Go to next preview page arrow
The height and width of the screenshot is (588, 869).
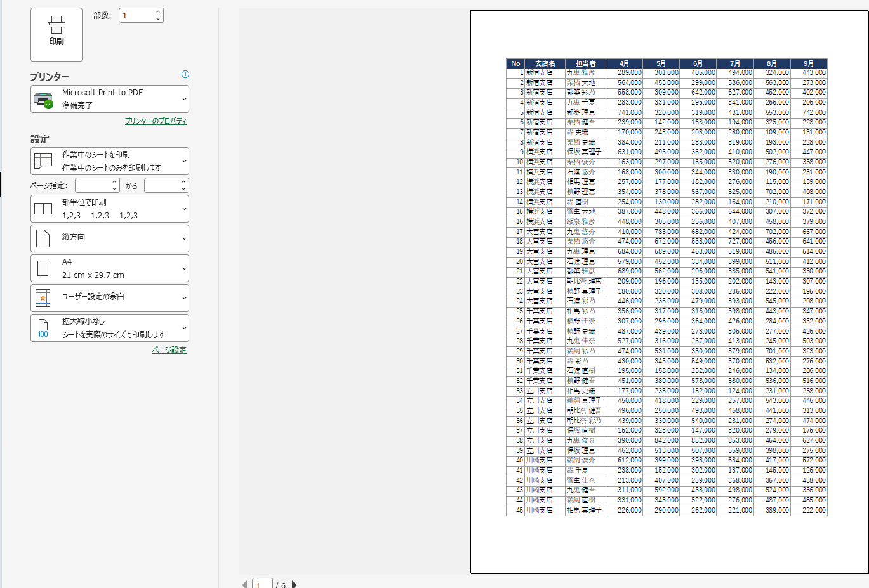point(294,584)
